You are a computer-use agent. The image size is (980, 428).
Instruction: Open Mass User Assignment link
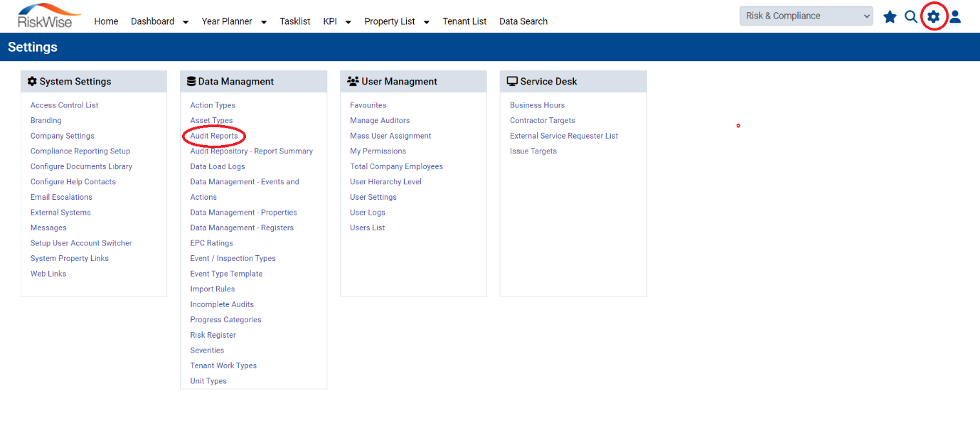coord(390,136)
